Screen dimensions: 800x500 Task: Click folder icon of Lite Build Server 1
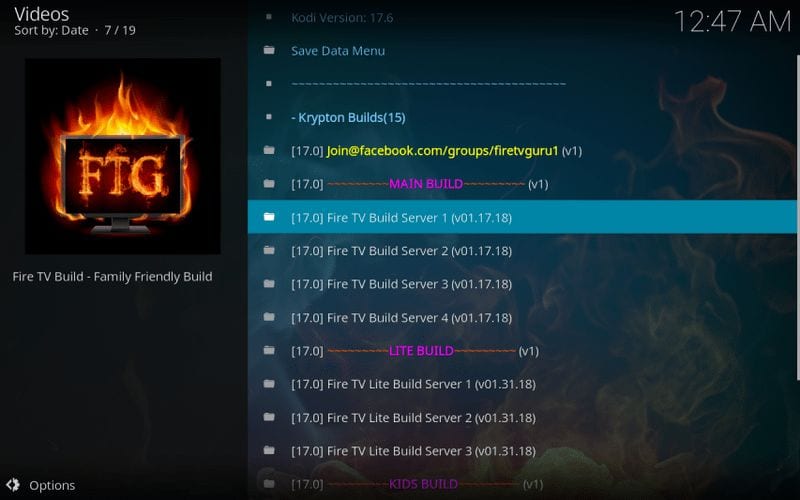(269, 384)
